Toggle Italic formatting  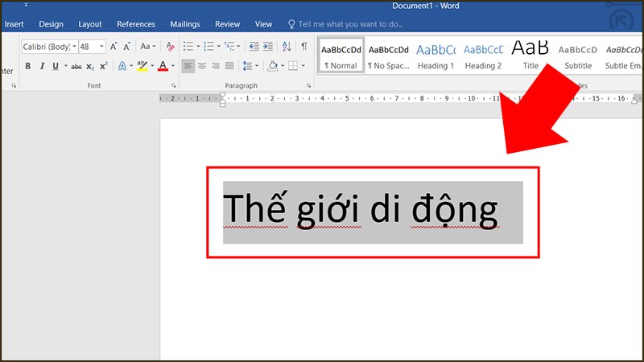click(41, 66)
